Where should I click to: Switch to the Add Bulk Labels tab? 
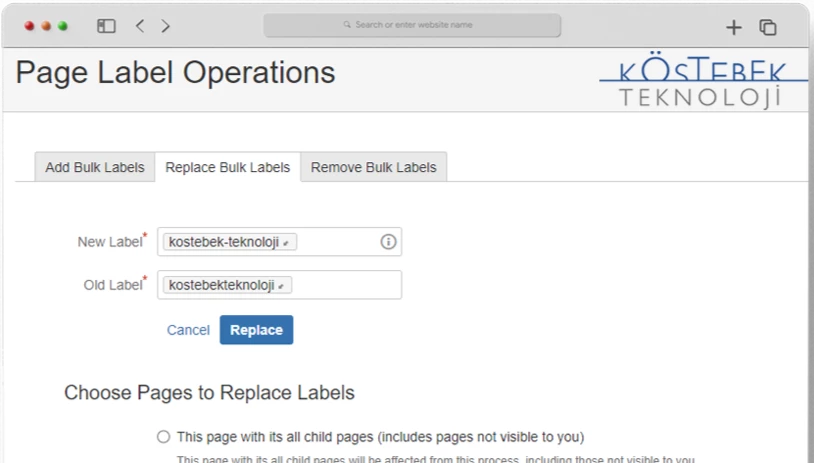[x=94, y=167]
